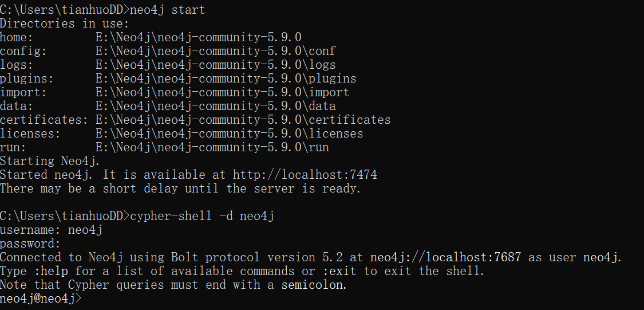Click the neo4j start command text
Viewport: 644px width, 310px height.
168,10
